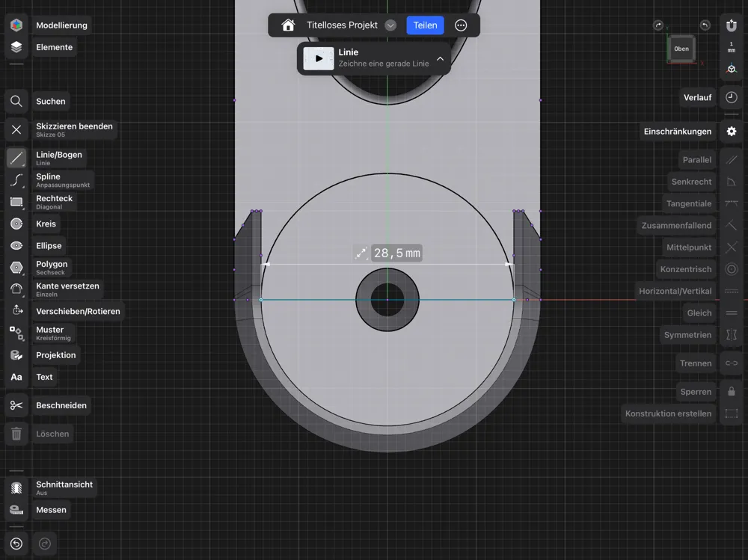Collapse the Linie tool hint panel
Screen dimensions: 748x560
tap(440, 58)
